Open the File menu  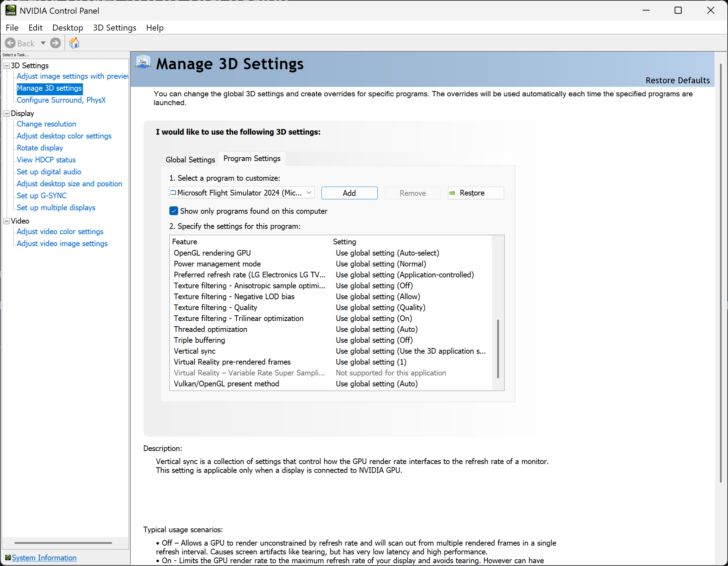pos(12,28)
